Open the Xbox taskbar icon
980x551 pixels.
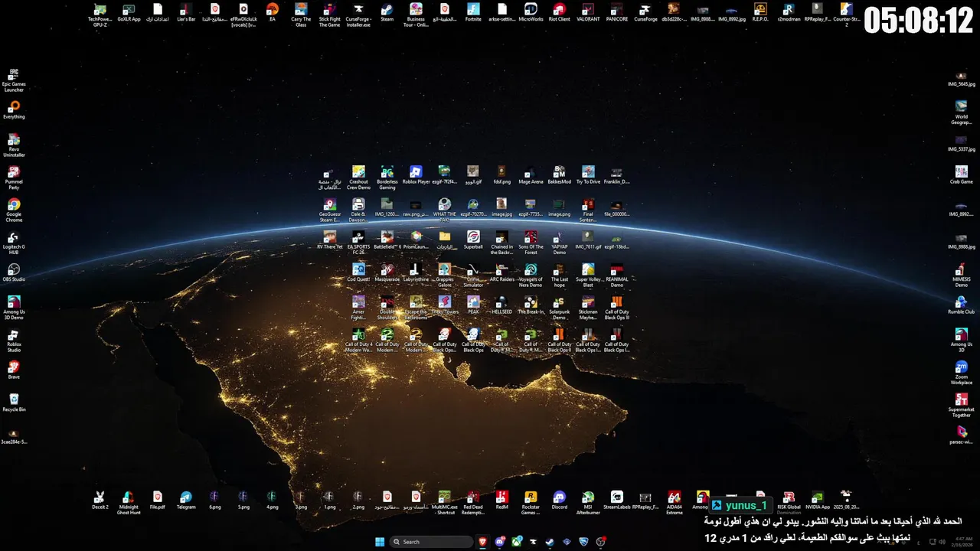(517, 542)
